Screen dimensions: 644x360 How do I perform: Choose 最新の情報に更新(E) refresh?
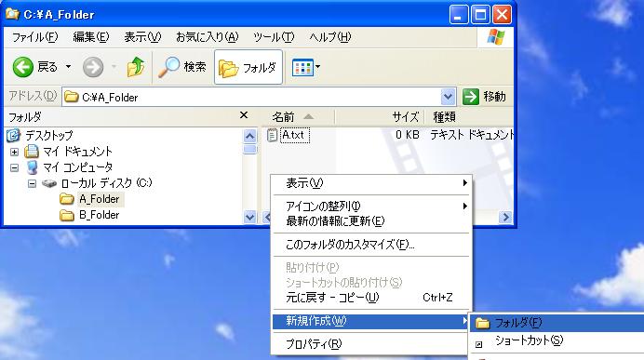point(371,221)
